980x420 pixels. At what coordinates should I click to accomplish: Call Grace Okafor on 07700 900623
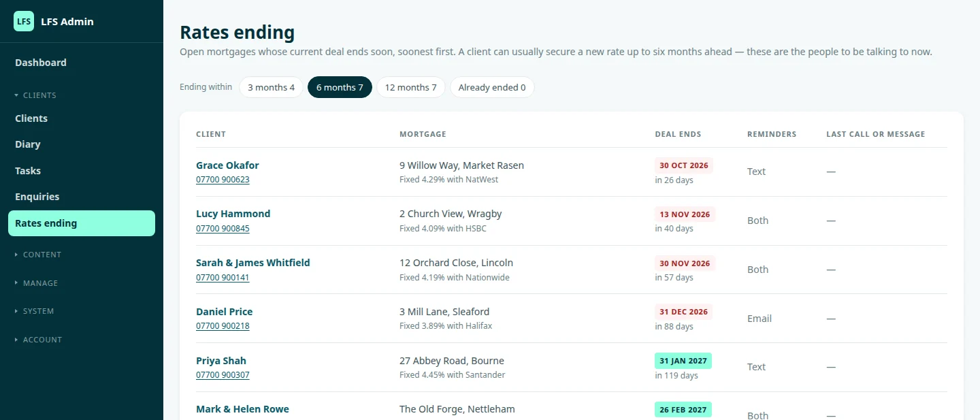(223, 180)
